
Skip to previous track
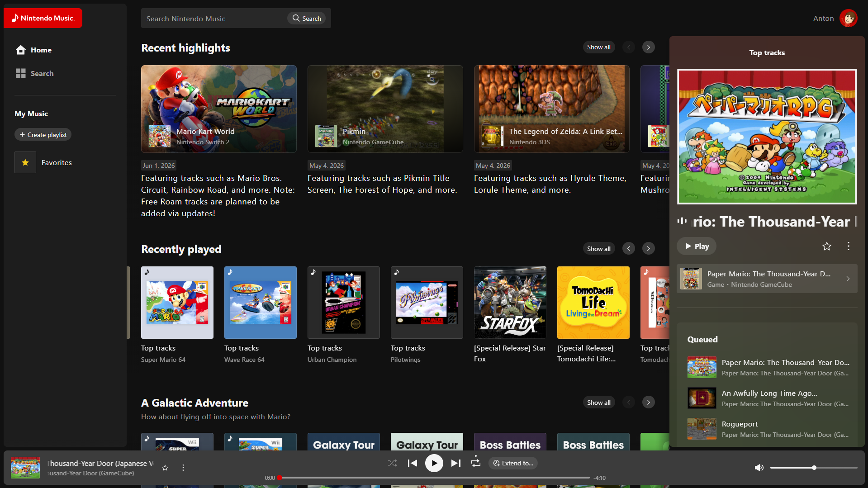(412, 463)
